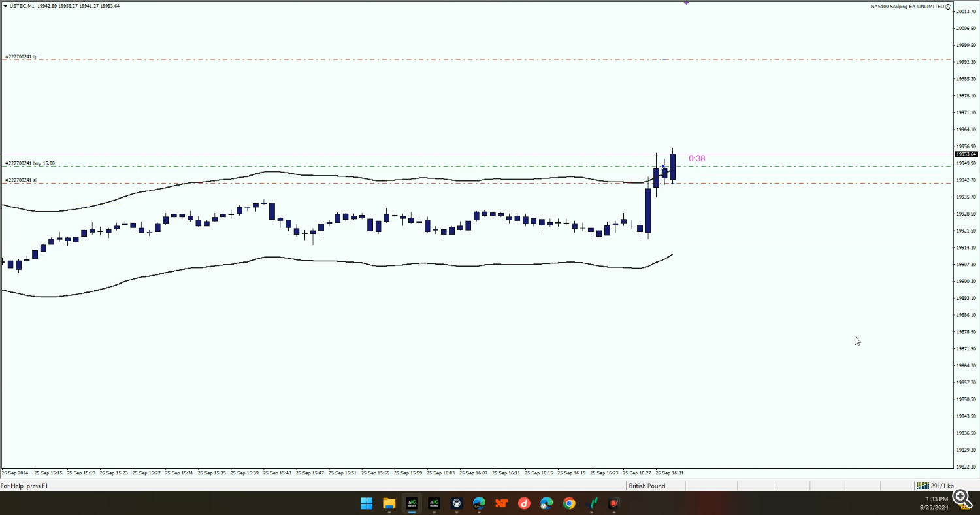
Task: Click the EA smiley face icon
Action: point(949,6)
